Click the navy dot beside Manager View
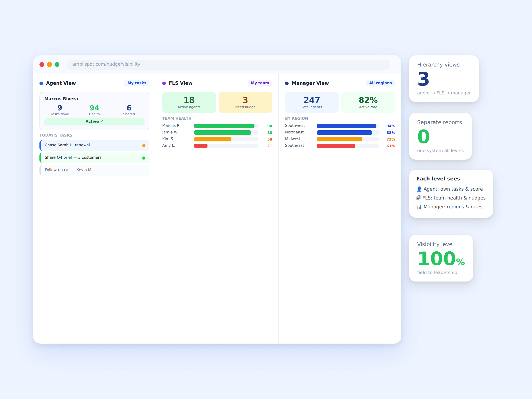 point(287,83)
